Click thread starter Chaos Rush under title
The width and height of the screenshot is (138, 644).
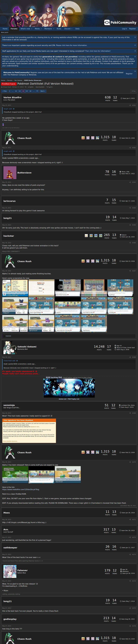7,87
